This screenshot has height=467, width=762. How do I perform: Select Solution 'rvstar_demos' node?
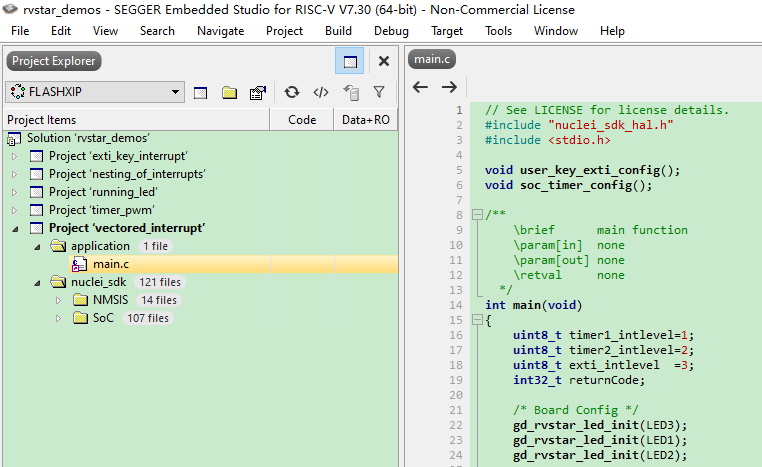coord(87,138)
